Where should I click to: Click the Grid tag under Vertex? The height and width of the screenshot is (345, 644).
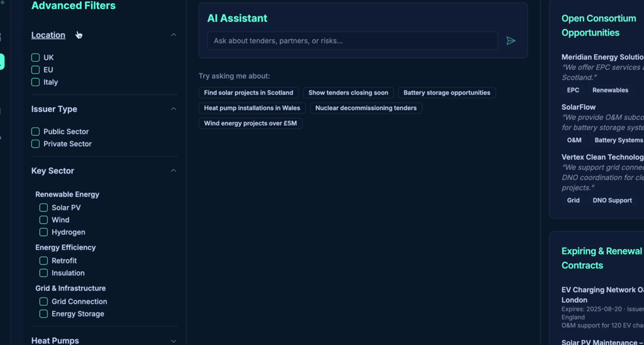coord(574,200)
